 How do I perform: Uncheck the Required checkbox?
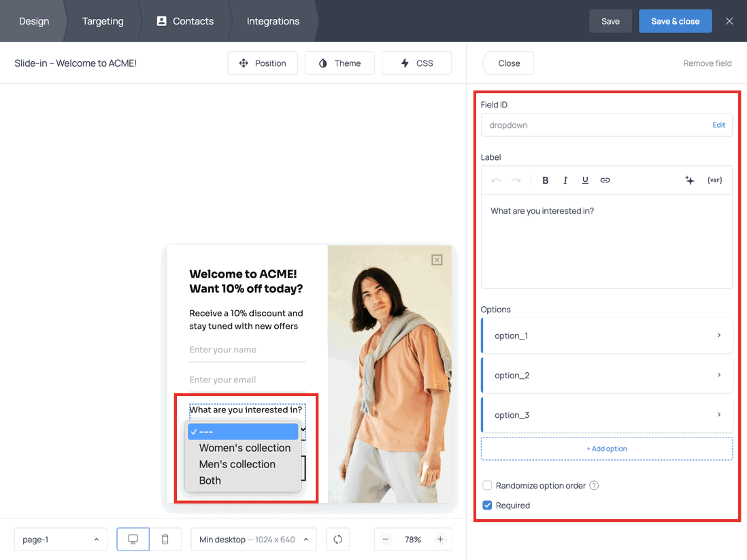(x=486, y=505)
